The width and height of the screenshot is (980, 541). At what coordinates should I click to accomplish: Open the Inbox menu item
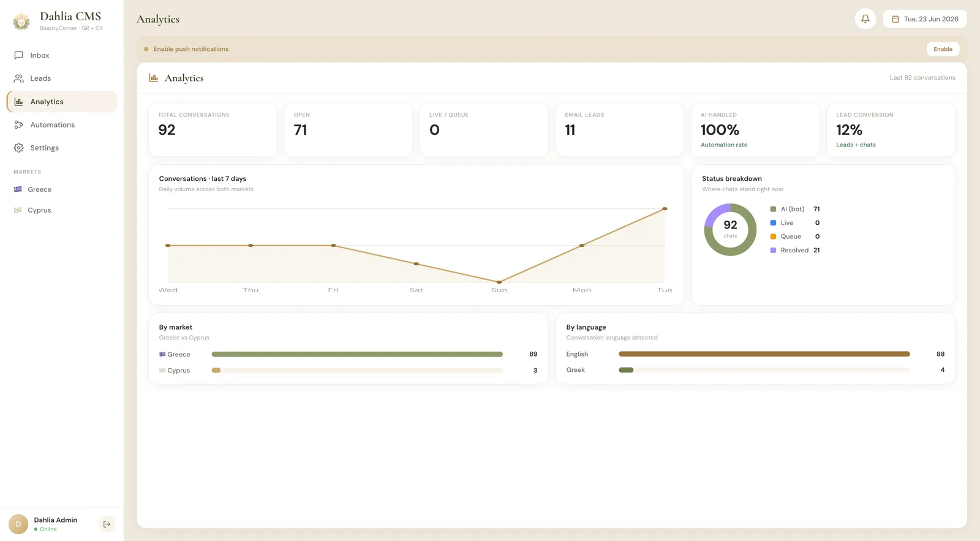click(x=62, y=55)
